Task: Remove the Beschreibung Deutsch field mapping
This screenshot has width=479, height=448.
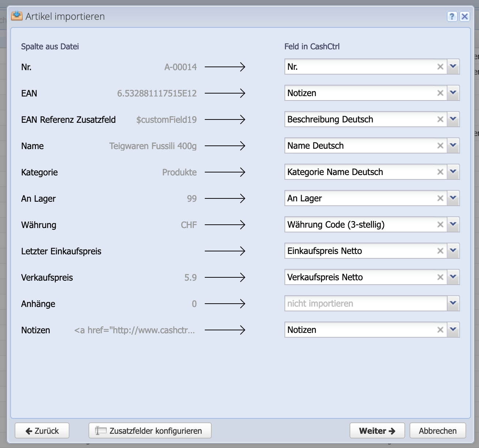Action: (441, 119)
